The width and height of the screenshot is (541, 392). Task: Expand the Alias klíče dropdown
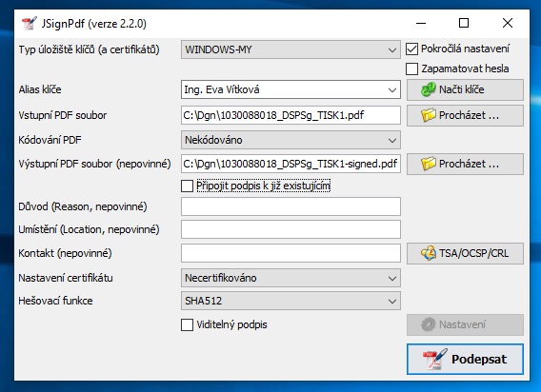[291, 89]
